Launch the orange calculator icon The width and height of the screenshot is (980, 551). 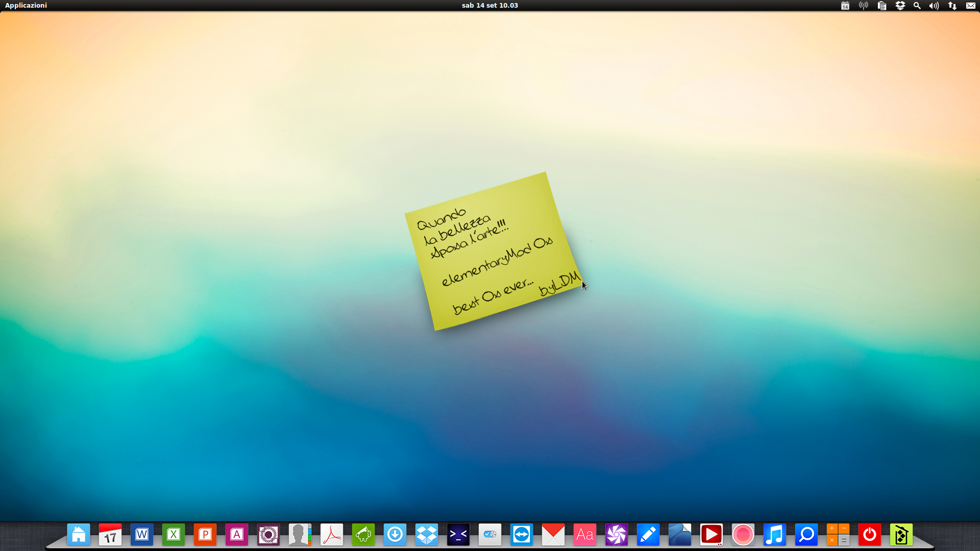point(838,535)
